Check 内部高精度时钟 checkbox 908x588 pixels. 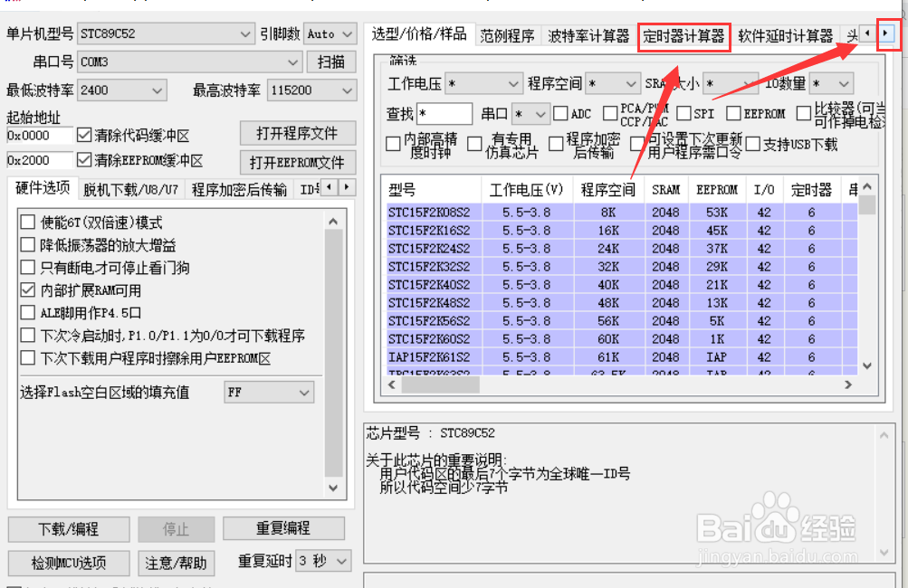coord(393,144)
